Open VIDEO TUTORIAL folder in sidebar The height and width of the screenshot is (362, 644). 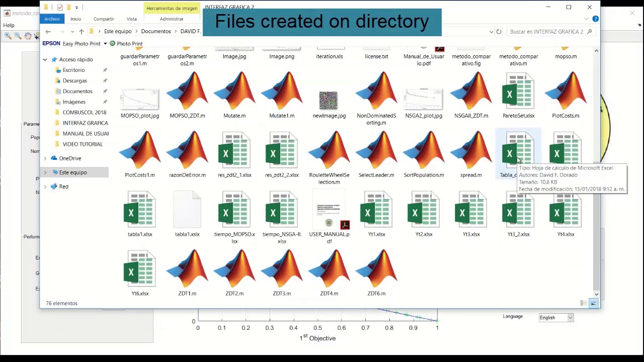pyautogui.click(x=83, y=144)
